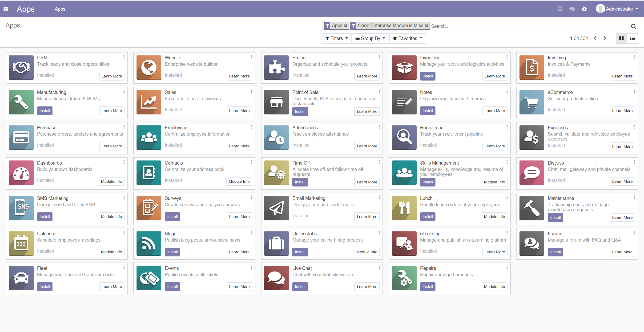
Task: Install the Online Jobs app
Action: (x=300, y=252)
